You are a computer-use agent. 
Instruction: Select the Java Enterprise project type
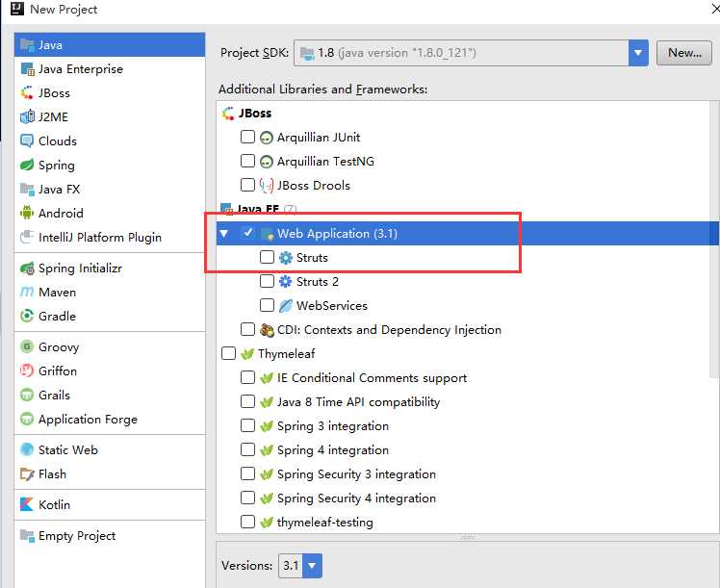(x=110, y=69)
